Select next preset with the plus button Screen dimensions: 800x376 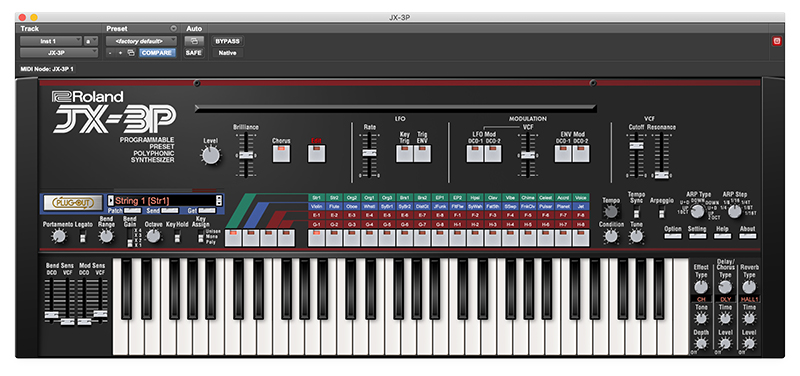click(x=120, y=53)
